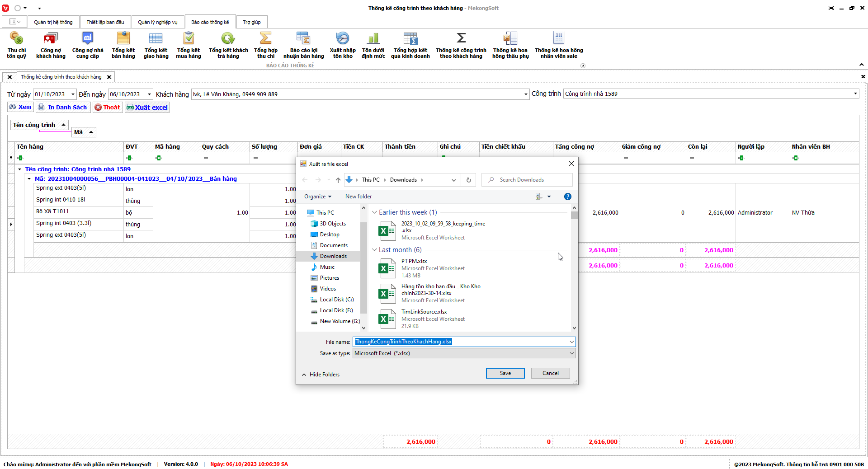Click Cancel in the export dialog
This screenshot has height=469, width=868.
coord(550,373)
